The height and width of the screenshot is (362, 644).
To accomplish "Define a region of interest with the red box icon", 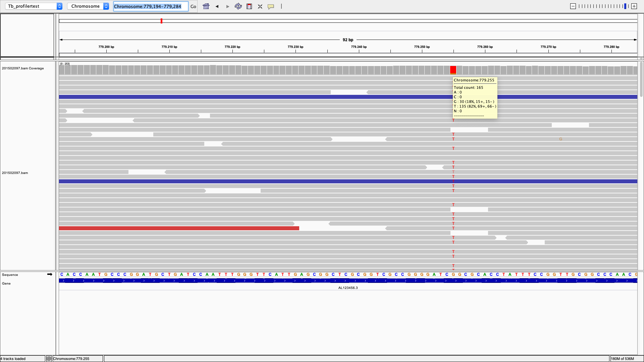I will point(249,6).
